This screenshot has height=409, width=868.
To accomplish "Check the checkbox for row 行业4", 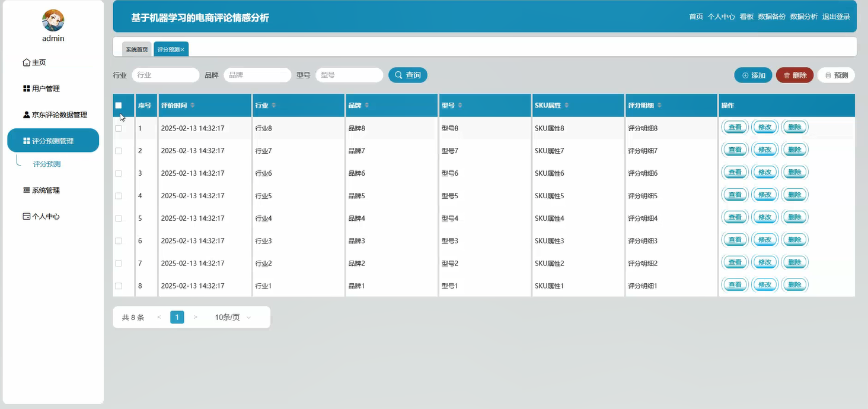I will 119,218.
